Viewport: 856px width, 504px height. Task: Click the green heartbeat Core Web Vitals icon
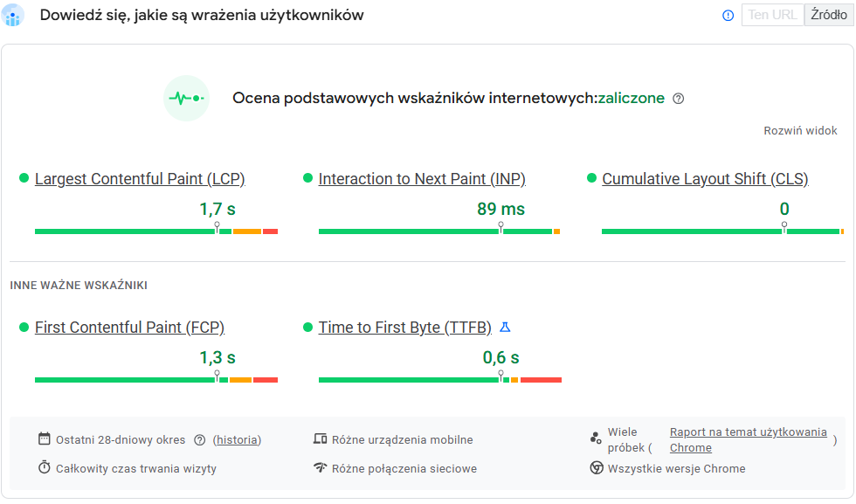pyautogui.click(x=186, y=98)
